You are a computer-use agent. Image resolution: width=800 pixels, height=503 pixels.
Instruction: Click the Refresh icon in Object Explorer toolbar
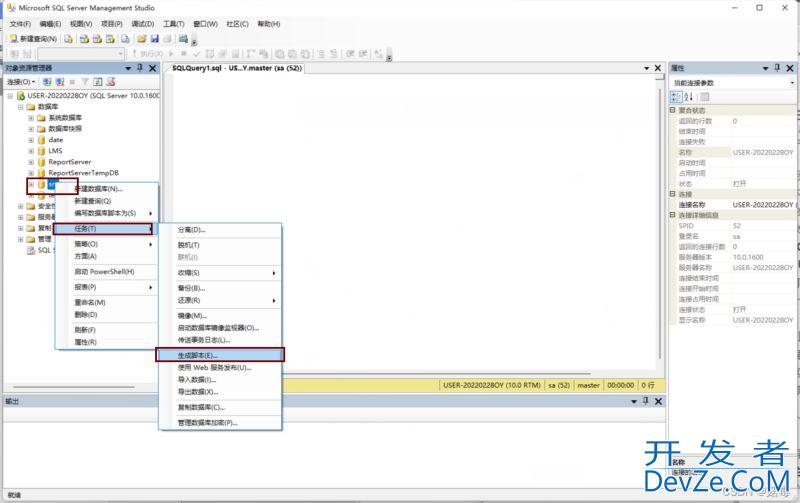click(x=97, y=82)
